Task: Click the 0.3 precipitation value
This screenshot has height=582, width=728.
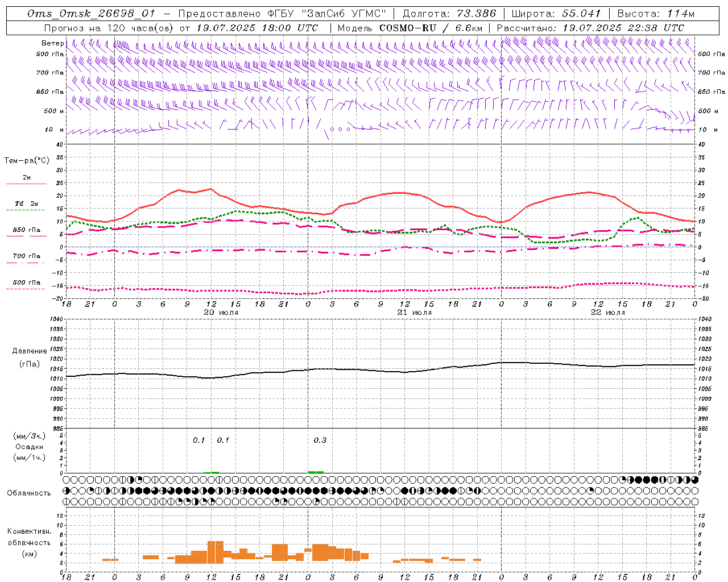Action: click(x=320, y=440)
